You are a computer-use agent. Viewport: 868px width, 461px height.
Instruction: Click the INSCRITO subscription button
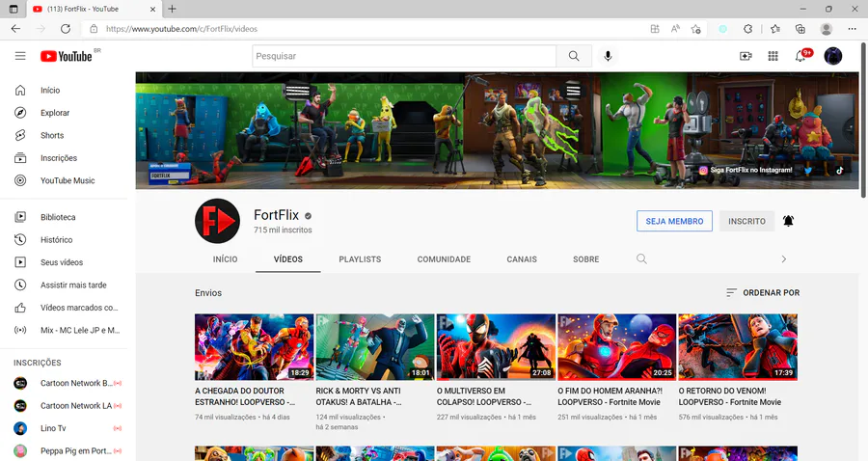click(746, 221)
